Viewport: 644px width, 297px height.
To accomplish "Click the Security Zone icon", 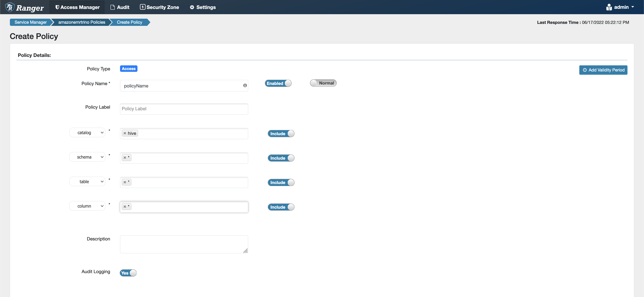I will (142, 7).
